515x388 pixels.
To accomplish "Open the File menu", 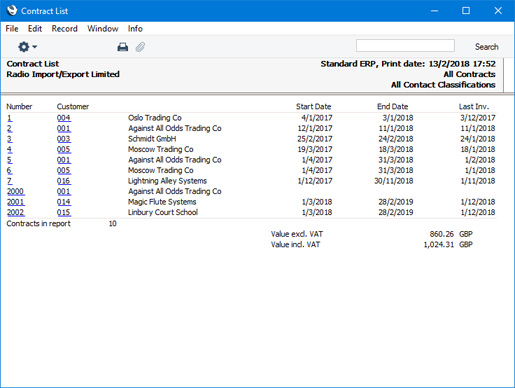I will (12, 29).
